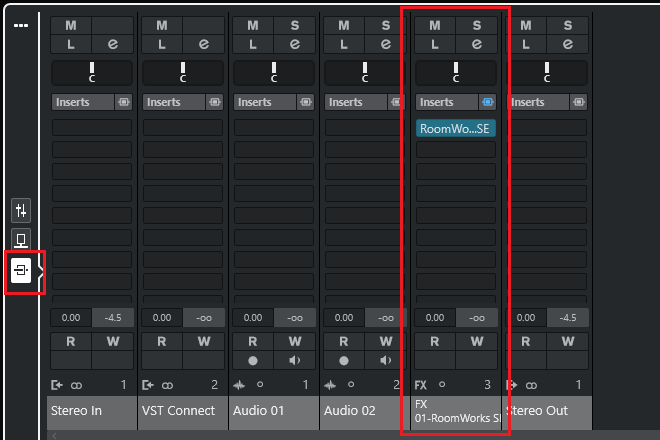Screen dimensions: 660x440
Task: Open the mixer three-dots menu
Action: 21,25
